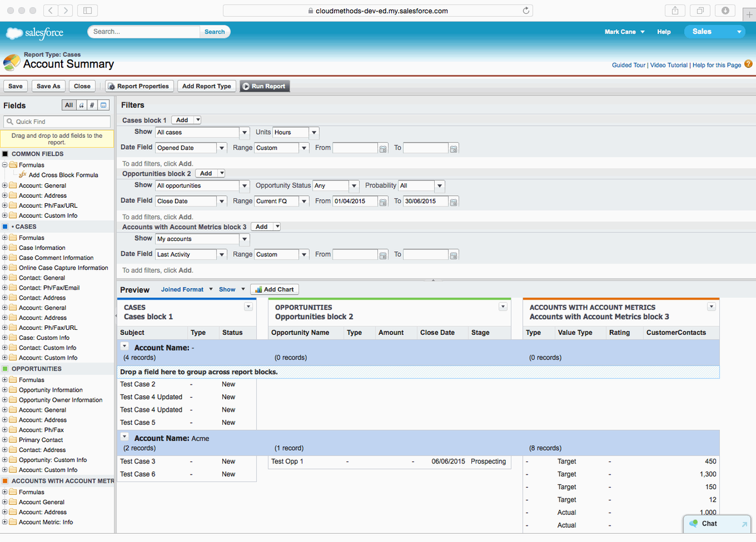Screen dimensions: 756x542
Task: Open calendar picker for Cases block From date
Action: [x=382, y=149]
